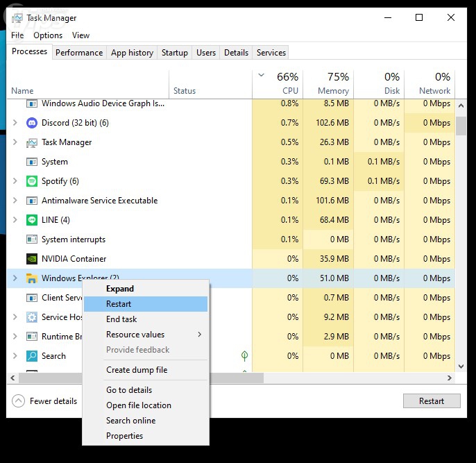The height and width of the screenshot is (463, 476).
Task: Click the 102.6 MB memory cell
Action: [x=328, y=123]
